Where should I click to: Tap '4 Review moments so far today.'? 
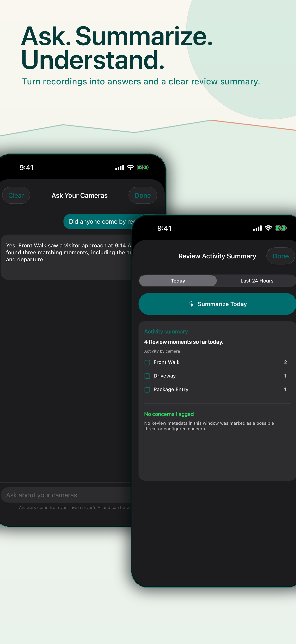click(x=183, y=342)
